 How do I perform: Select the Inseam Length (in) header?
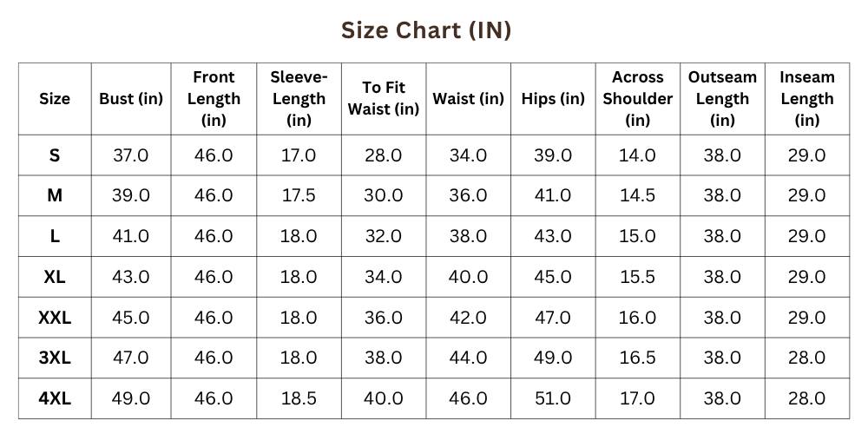[x=807, y=99]
